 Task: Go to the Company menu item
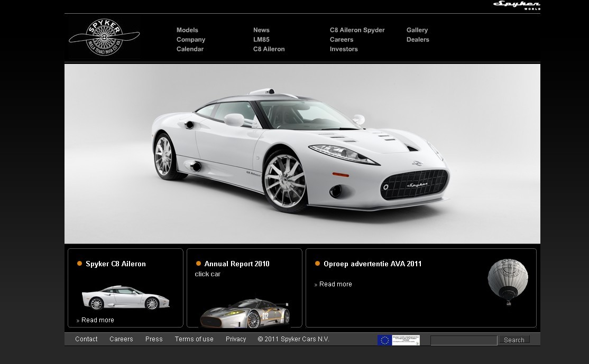click(x=191, y=40)
